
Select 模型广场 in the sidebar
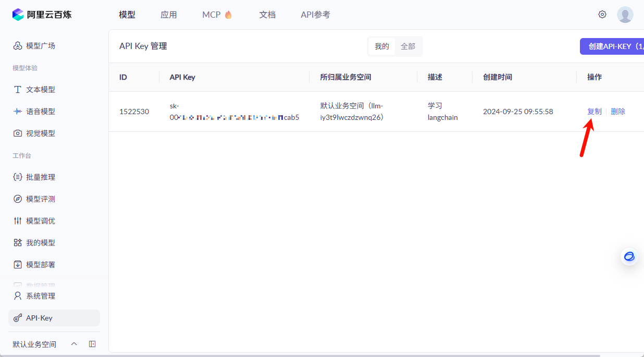(54, 46)
